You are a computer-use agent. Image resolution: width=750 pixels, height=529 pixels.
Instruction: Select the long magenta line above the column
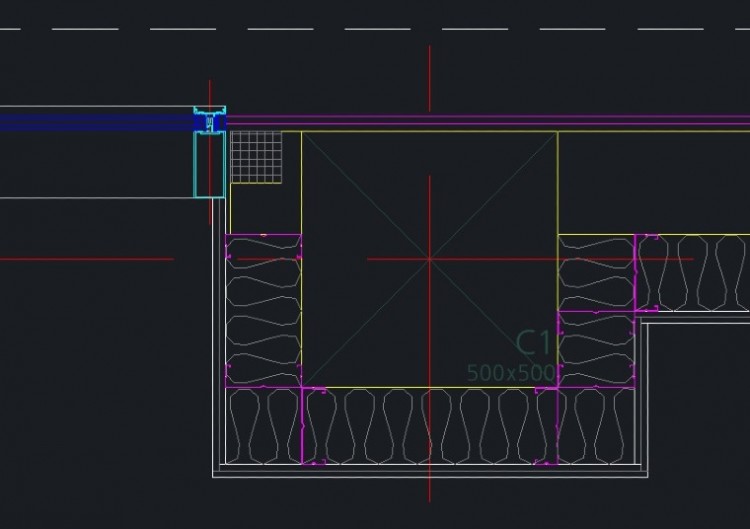(480, 118)
